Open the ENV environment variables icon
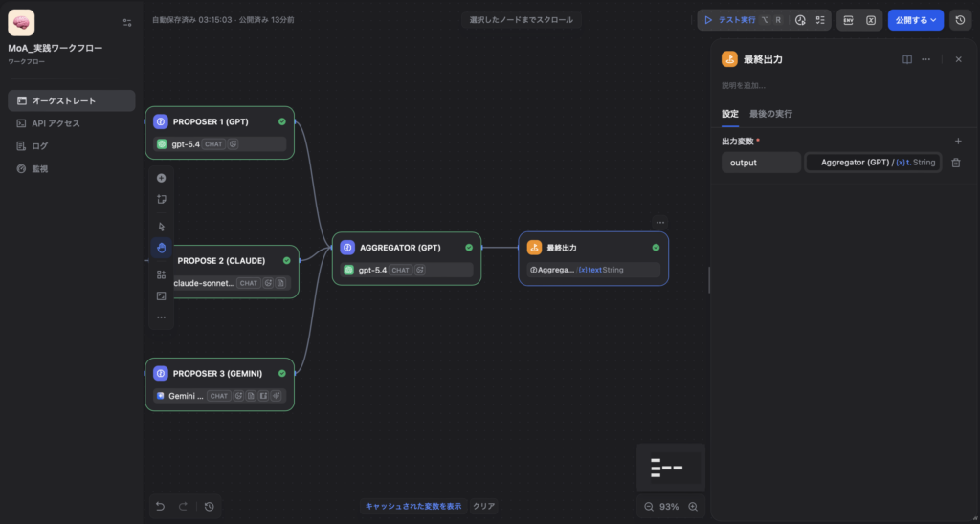The height and width of the screenshot is (524, 980). tap(848, 20)
